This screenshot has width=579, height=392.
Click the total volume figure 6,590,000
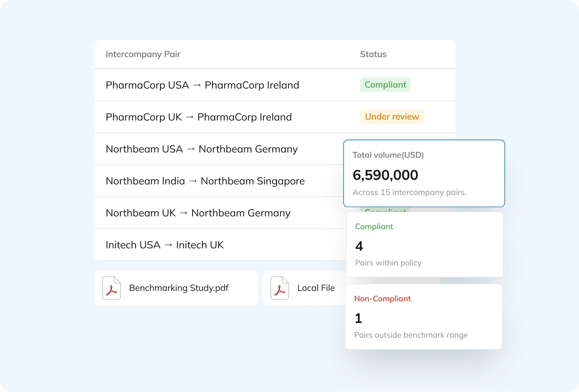point(385,175)
